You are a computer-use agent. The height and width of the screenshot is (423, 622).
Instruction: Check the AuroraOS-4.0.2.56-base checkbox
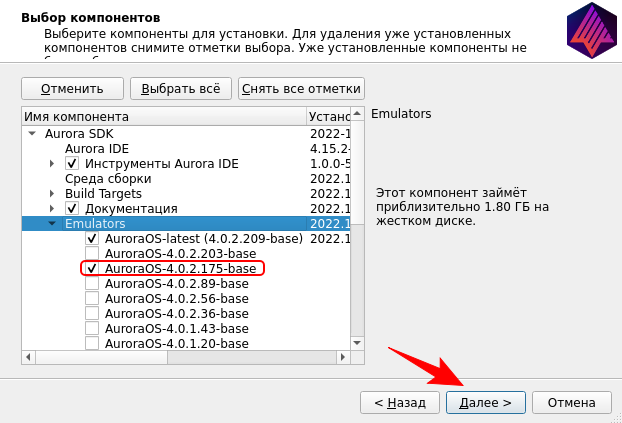(92, 298)
